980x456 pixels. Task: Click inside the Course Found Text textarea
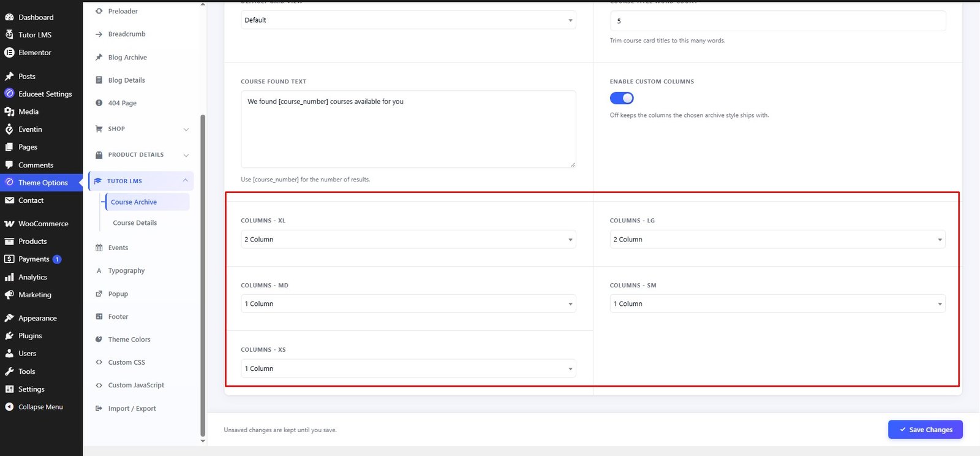[409, 129]
